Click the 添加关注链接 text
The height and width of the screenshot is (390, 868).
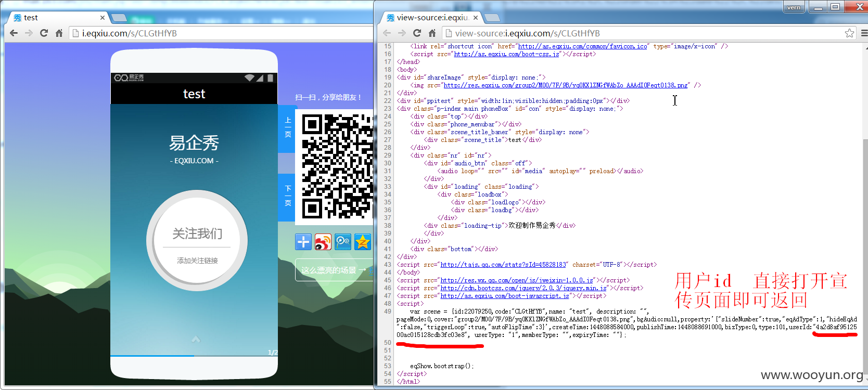(197, 261)
